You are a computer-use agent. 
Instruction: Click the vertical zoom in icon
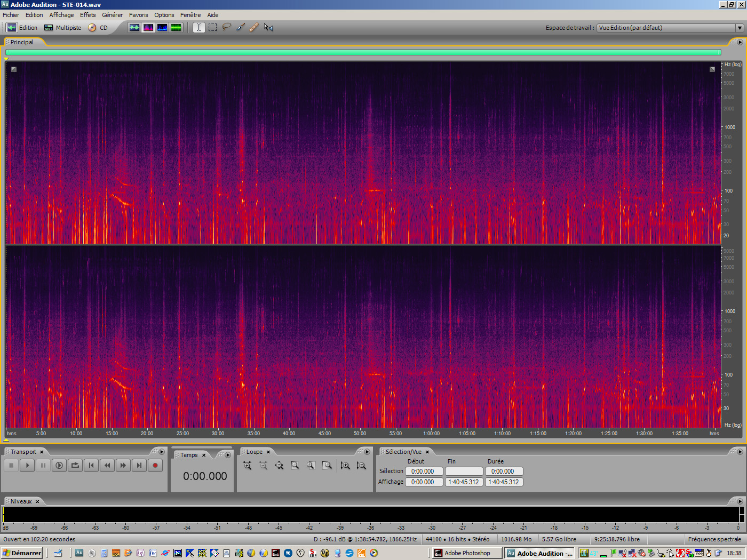(x=345, y=466)
